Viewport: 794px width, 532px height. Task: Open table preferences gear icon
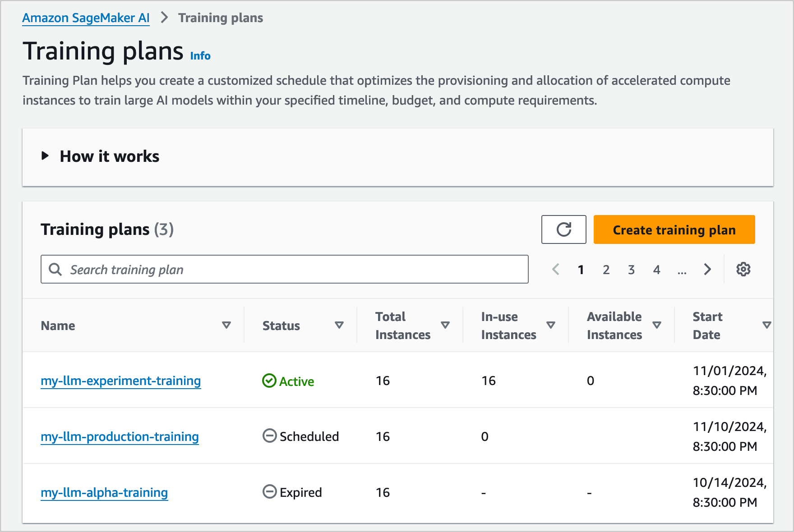pyautogui.click(x=743, y=269)
